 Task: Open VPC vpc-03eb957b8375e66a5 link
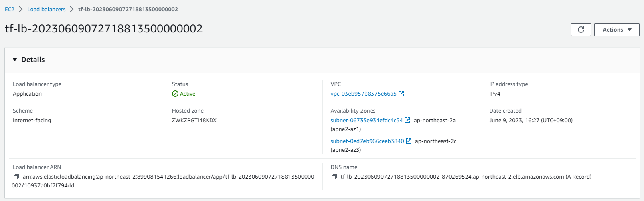pyautogui.click(x=363, y=94)
